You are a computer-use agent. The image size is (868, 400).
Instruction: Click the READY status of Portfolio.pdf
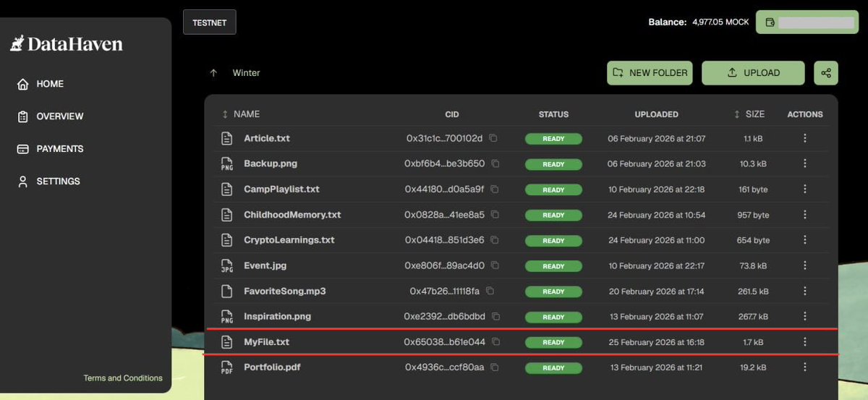coord(553,368)
